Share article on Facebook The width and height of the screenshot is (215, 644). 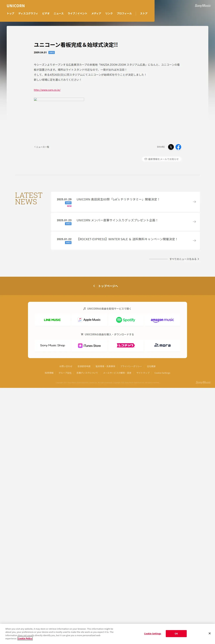[178, 147]
